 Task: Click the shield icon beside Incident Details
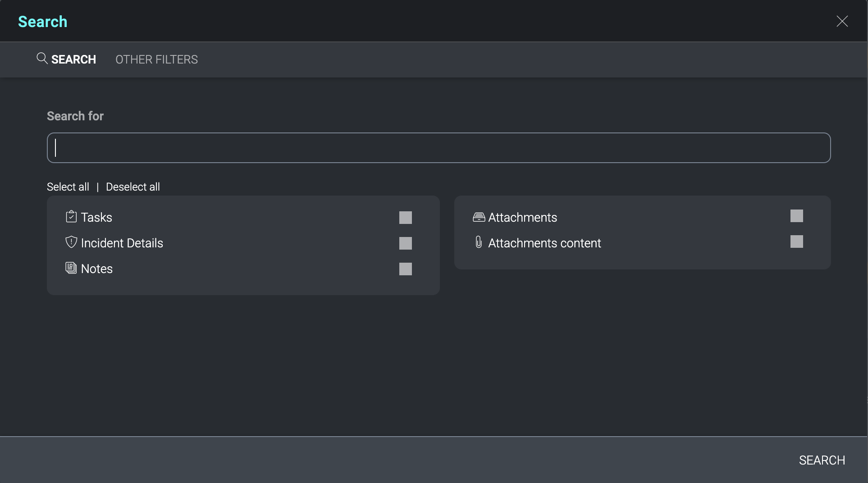(71, 242)
